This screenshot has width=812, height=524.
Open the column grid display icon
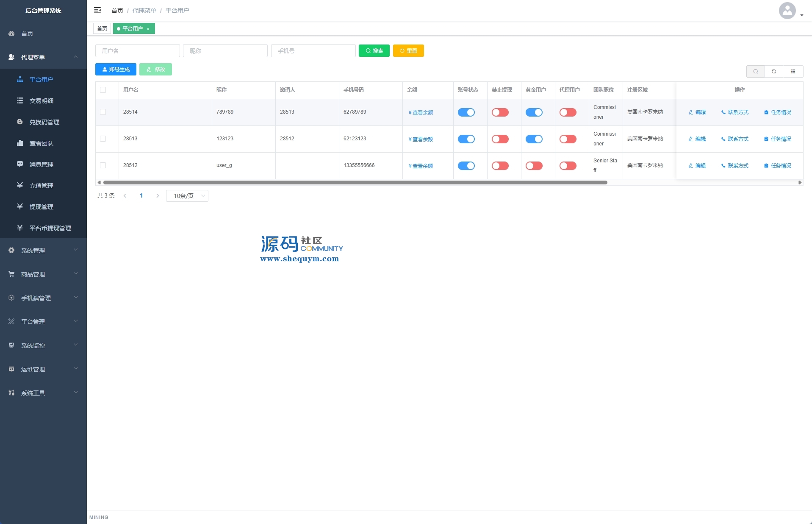[x=793, y=71]
